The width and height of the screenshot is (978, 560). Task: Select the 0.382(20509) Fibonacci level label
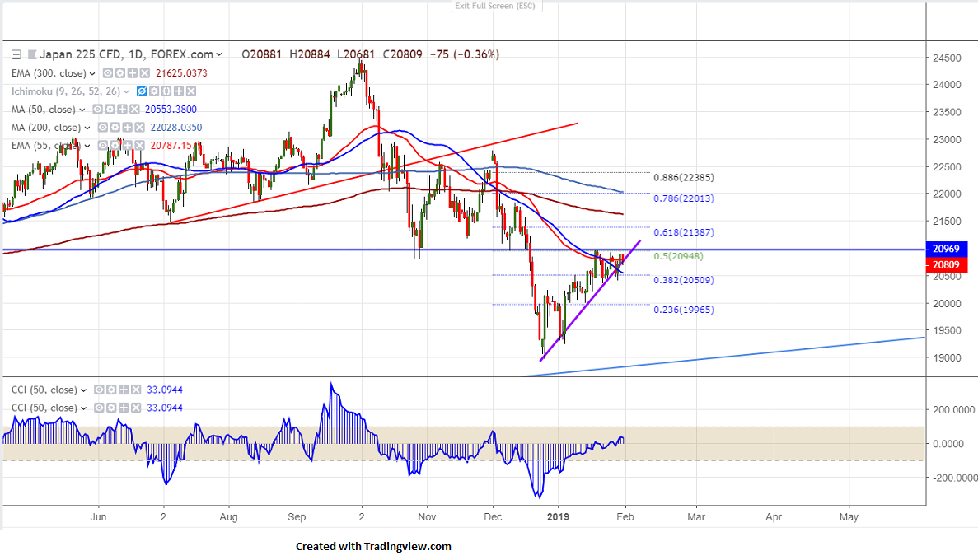click(684, 280)
